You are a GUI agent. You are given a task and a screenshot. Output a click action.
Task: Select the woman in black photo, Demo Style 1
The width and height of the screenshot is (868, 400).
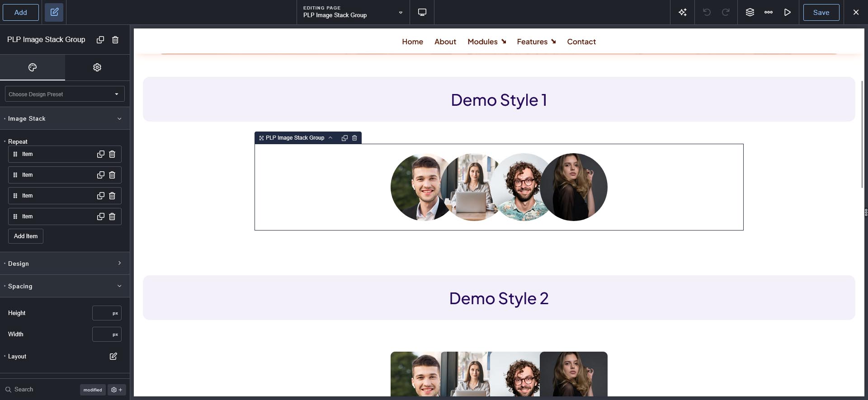[x=574, y=187]
